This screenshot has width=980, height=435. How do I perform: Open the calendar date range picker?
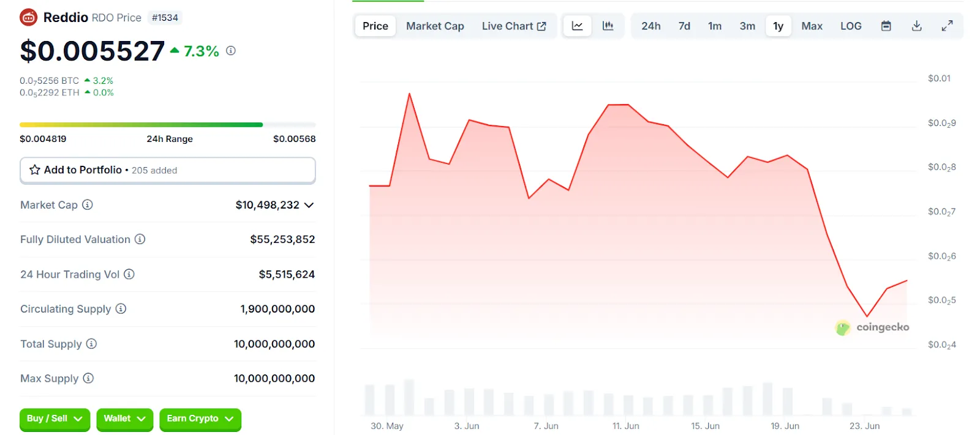(x=886, y=26)
